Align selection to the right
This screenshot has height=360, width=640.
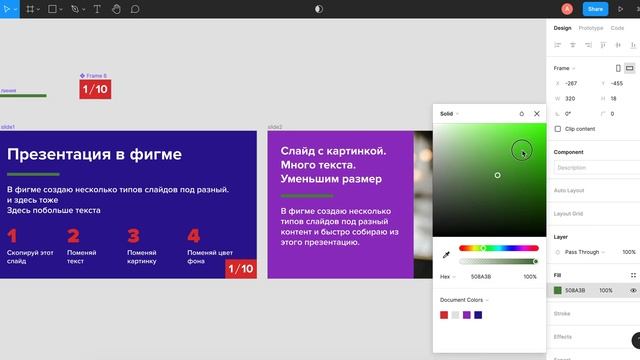[588, 45]
